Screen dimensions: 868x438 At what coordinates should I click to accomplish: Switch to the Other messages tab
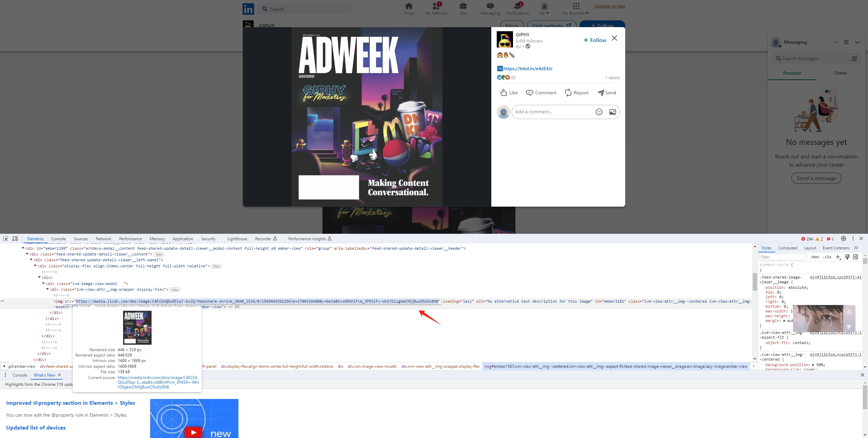click(x=841, y=73)
